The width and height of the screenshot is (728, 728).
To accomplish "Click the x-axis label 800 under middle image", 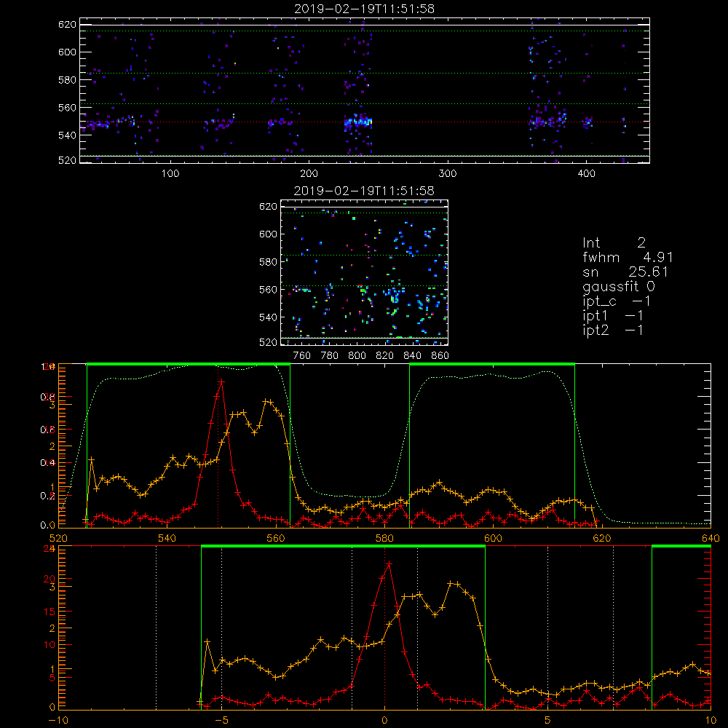I will (357, 356).
